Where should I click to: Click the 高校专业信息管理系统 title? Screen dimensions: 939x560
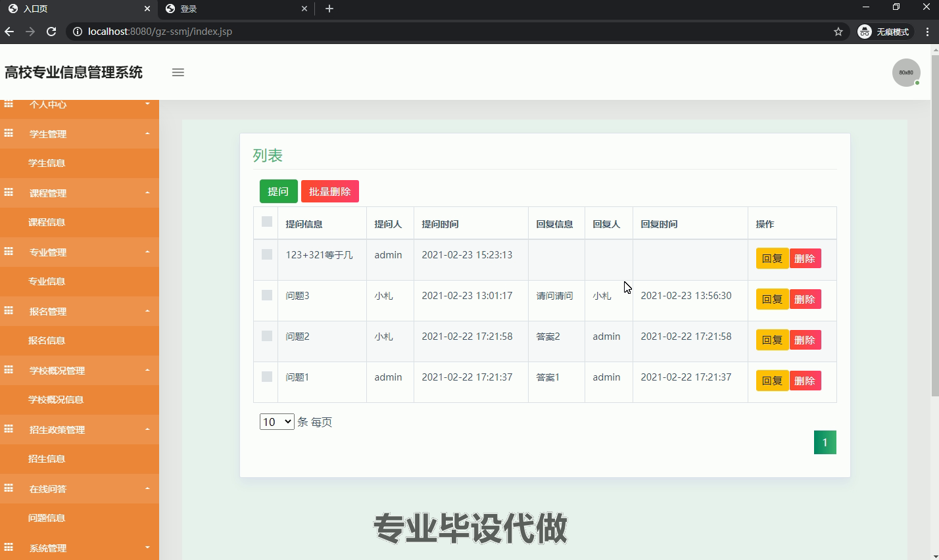point(74,72)
